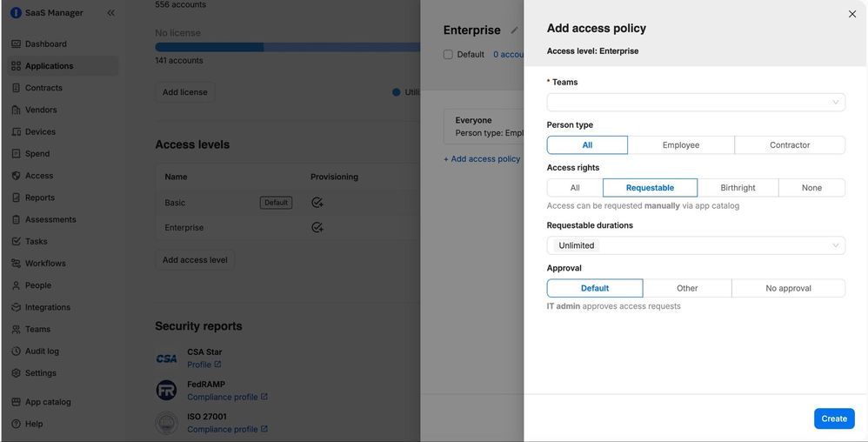Choose No approval option
The height and width of the screenshot is (442, 868).
788,288
